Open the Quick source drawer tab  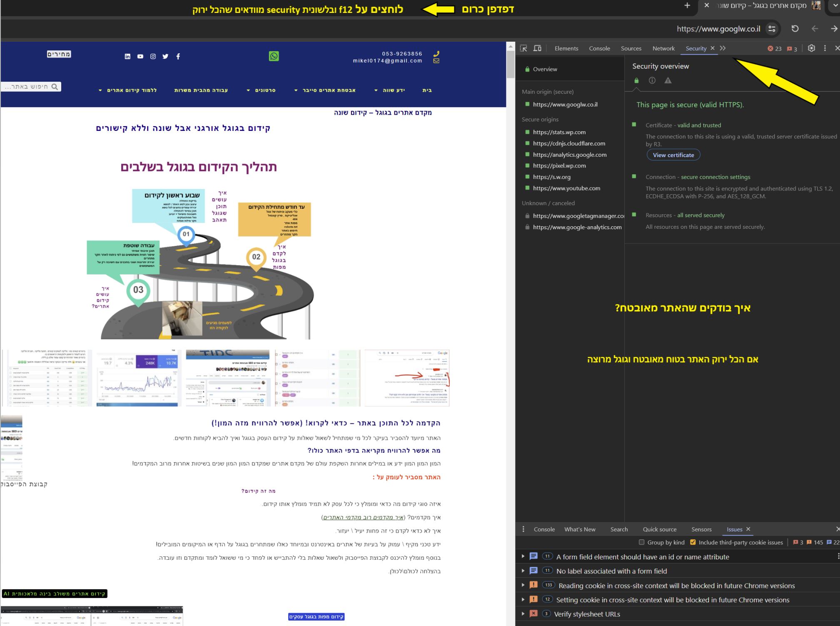660,529
